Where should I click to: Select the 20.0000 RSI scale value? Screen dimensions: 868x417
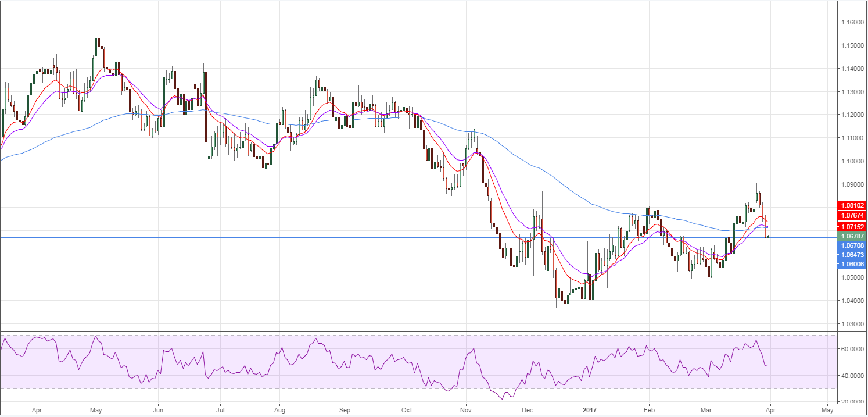[x=852, y=402]
